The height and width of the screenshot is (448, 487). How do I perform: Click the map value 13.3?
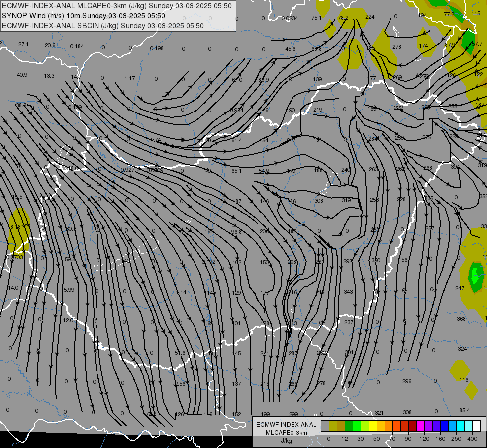pyautogui.click(x=49, y=76)
